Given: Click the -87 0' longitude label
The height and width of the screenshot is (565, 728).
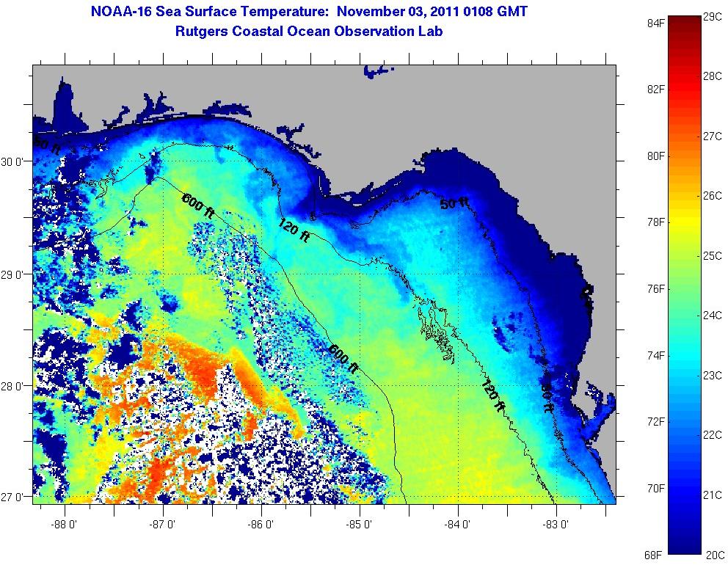Looking at the screenshot, I should click(x=164, y=525).
